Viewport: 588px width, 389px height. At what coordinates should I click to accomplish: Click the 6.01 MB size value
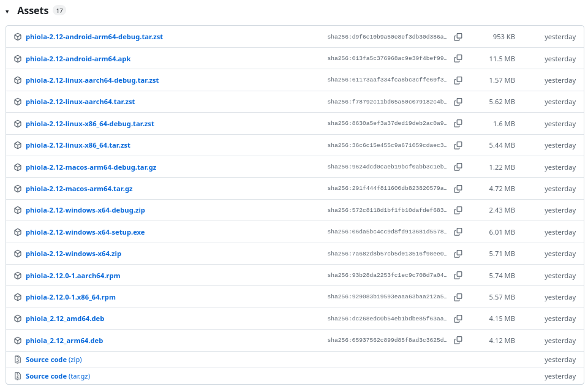tap(502, 232)
